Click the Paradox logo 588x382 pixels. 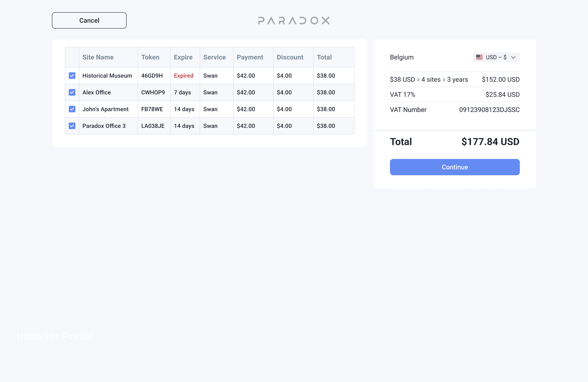(x=294, y=21)
